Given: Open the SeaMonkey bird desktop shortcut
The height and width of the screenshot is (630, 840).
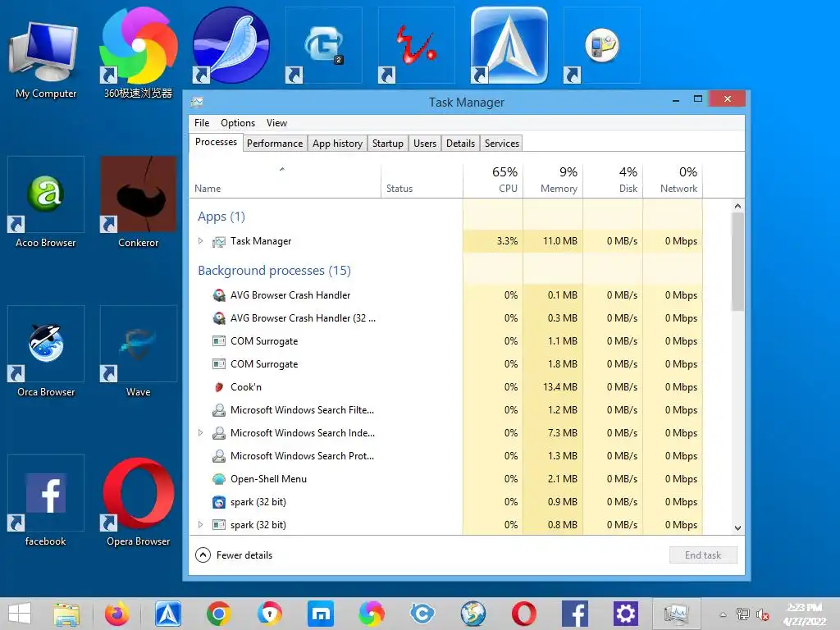Looking at the screenshot, I should point(231,45).
